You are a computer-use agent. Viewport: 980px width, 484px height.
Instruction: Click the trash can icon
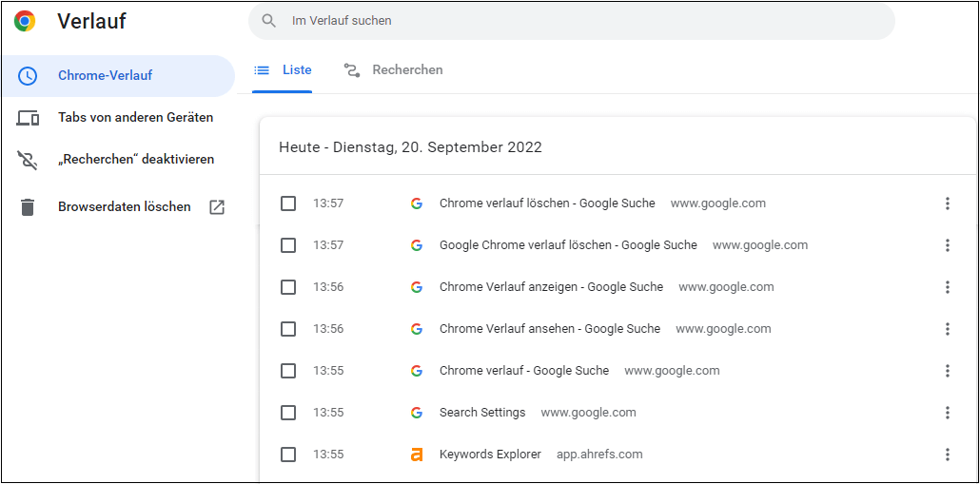click(x=27, y=206)
